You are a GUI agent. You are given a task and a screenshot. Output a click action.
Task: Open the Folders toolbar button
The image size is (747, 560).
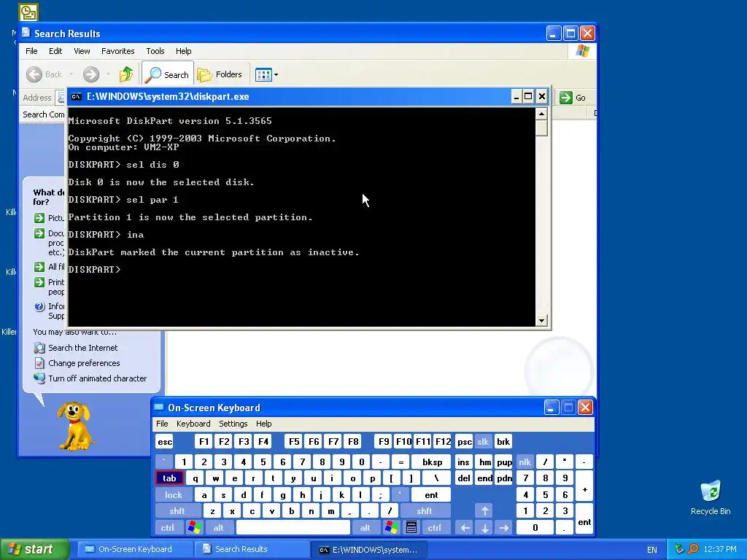click(x=220, y=74)
